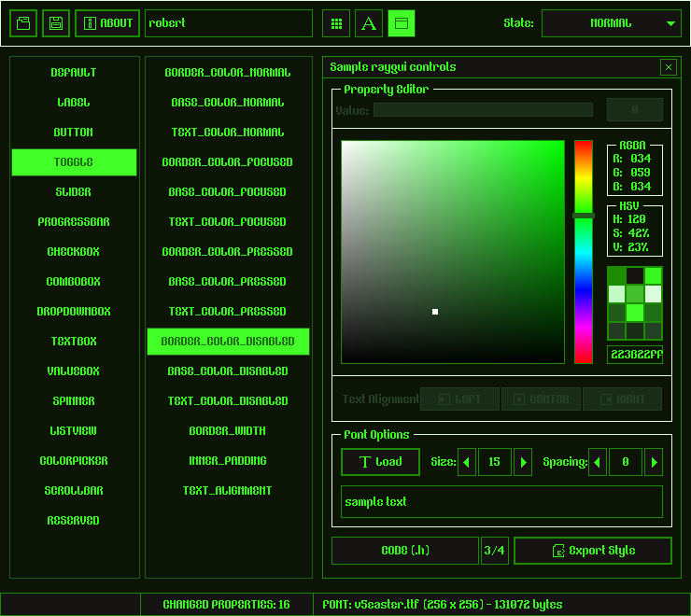Click the open style file icon

click(x=23, y=23)
